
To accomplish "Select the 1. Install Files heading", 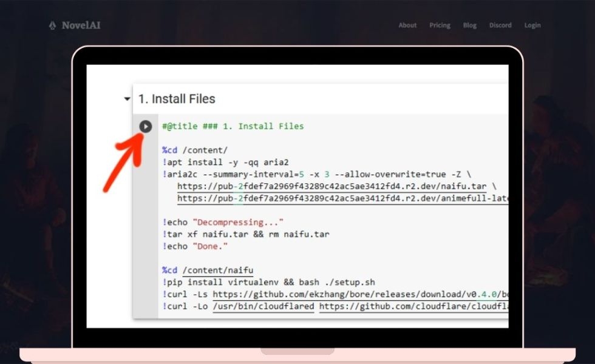I will tap(177, 99).
